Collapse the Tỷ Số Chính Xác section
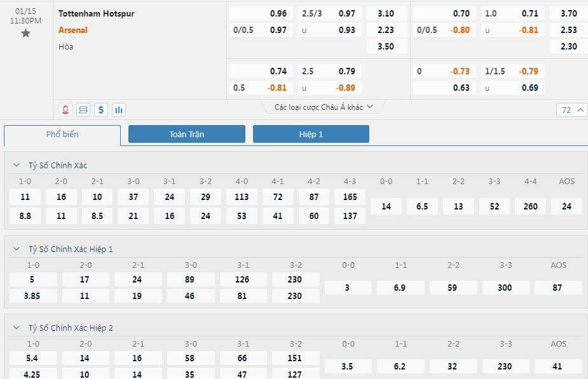Viewport: 588px width, 379px height. click(x=17, y=166)
